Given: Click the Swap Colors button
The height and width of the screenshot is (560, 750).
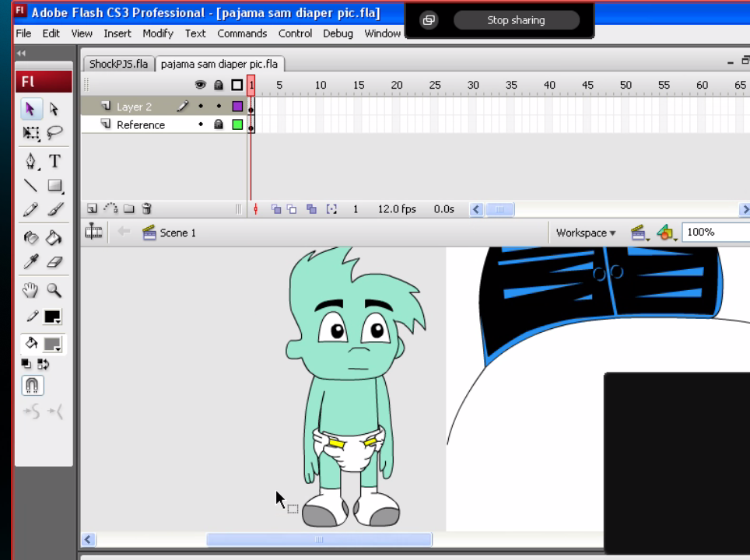Looking at the screenshot, I should (x=43, y=365).
